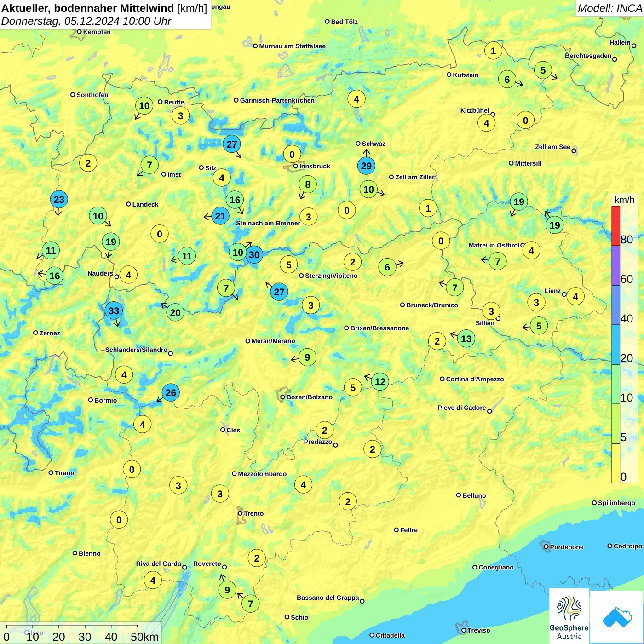This screenshot has width=644, height=644.
Task: Click the Bormio city label
Action: coord(105,400)
